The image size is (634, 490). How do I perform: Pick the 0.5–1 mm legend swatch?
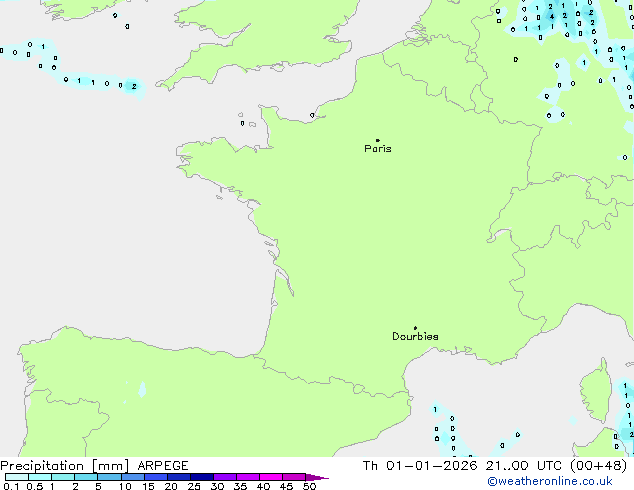[x=40, y=477]
